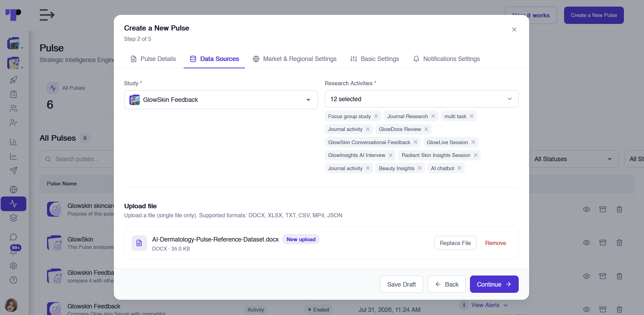
Task: Remove the Beauty Insights tag
Action: [x=420, y=168]
